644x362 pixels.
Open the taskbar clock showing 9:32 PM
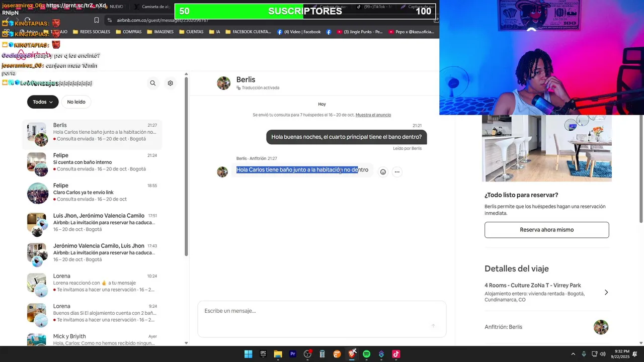(x=620, y=354)
